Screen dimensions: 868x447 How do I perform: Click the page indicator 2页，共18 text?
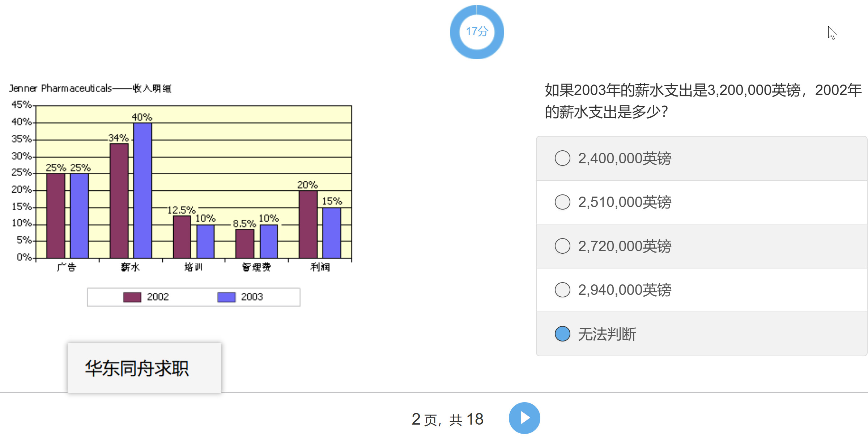pyautogui.click(x=447, y=419)
